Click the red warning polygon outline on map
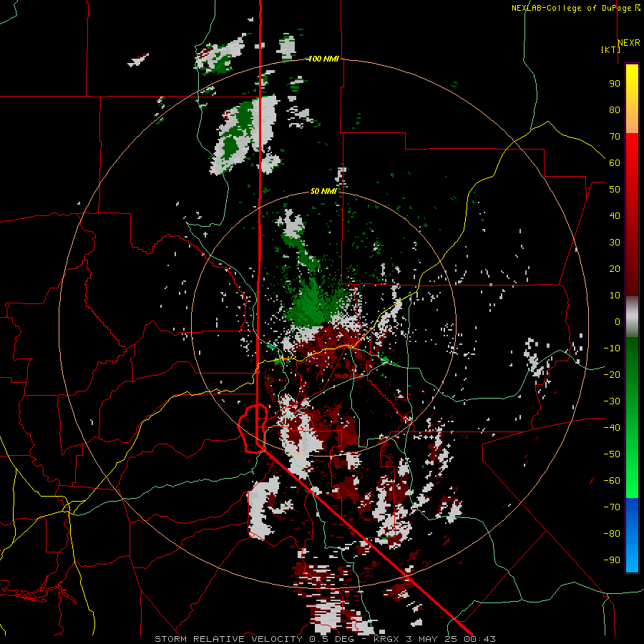Screen dimensions: 644x644 [253, 429]
